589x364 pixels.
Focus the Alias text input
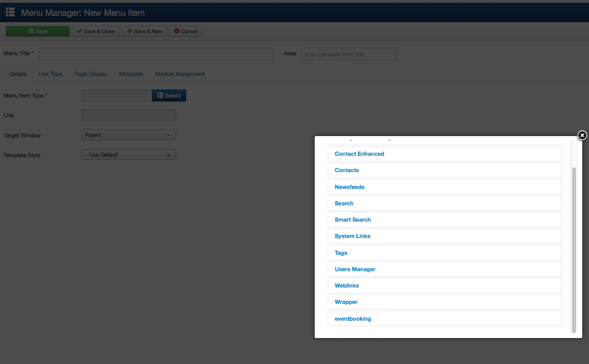(x=349, y=54)
